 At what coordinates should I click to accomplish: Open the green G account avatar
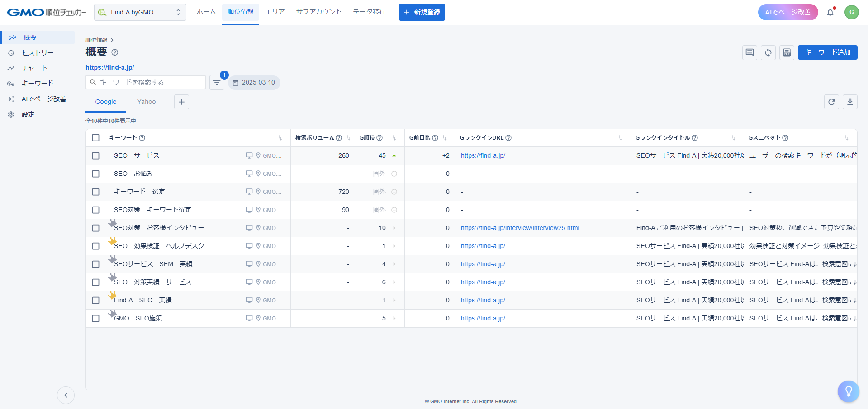851,12
